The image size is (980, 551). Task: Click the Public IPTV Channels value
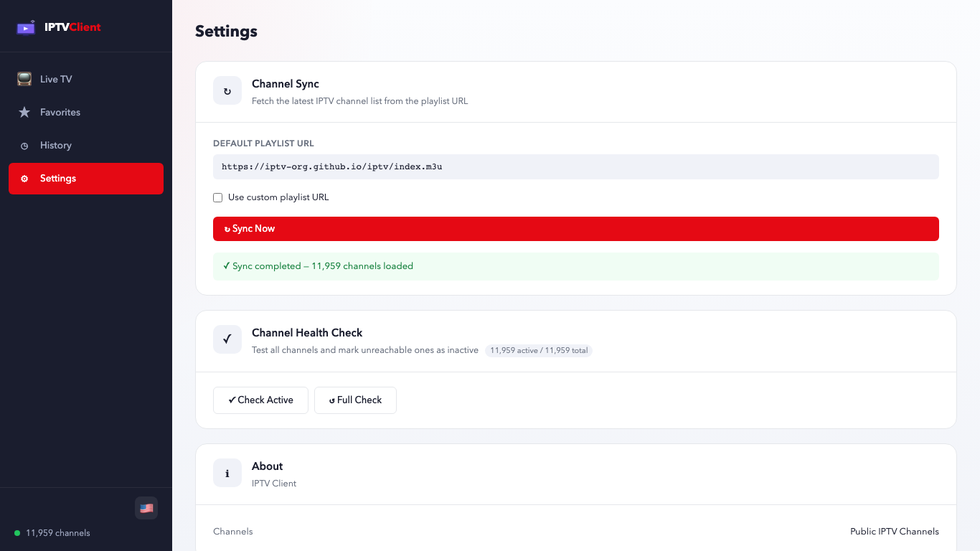click(x=894, y=532)
